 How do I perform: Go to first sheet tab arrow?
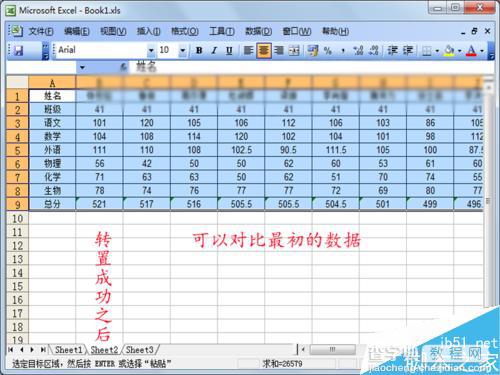[x=11, y=350]
